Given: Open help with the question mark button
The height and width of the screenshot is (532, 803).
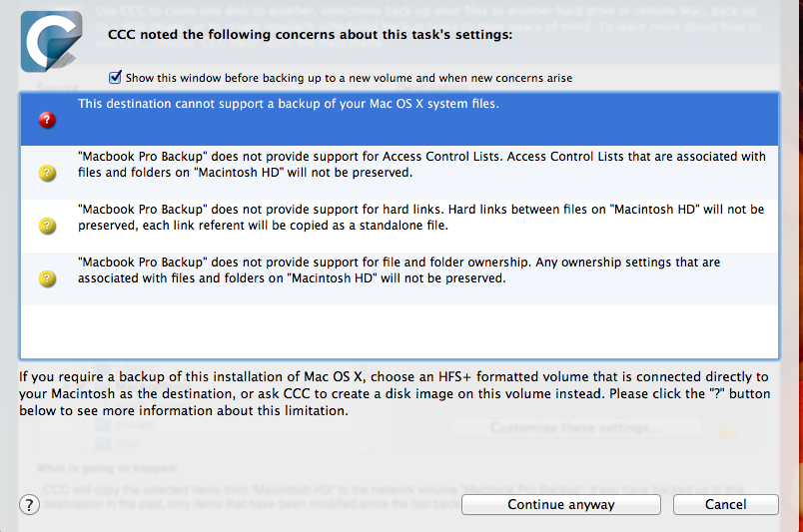Looking at the screenshot, I should coord(29,504).
